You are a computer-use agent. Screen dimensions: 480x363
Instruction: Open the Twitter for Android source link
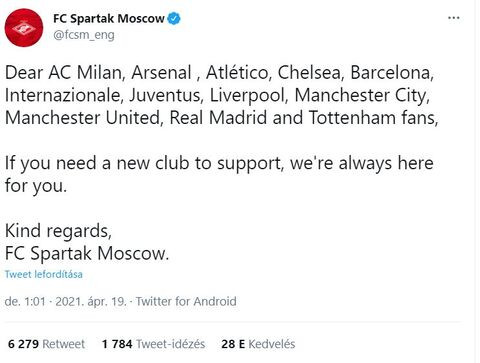coord(186,301)
